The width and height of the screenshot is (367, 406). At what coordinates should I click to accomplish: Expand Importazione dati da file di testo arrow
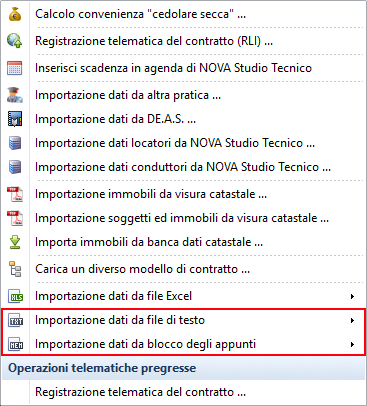[352, 320]
